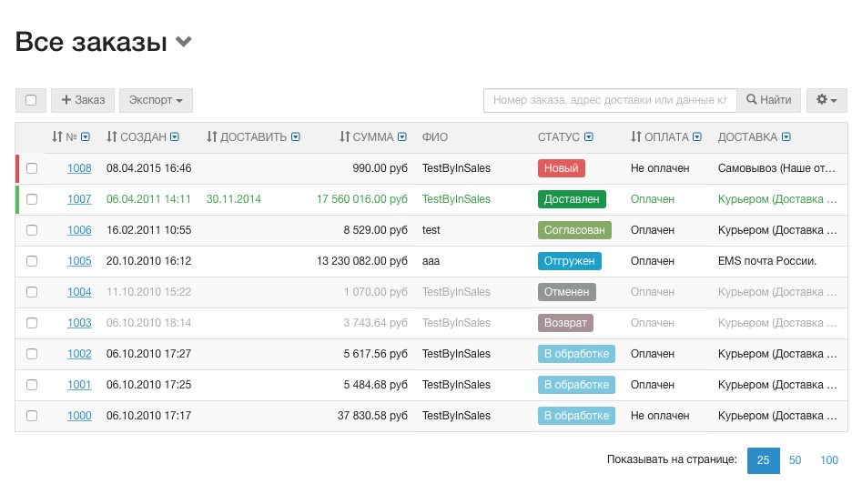Open filter dropdown beside ДОСТАВКА header

coord(786,136)
